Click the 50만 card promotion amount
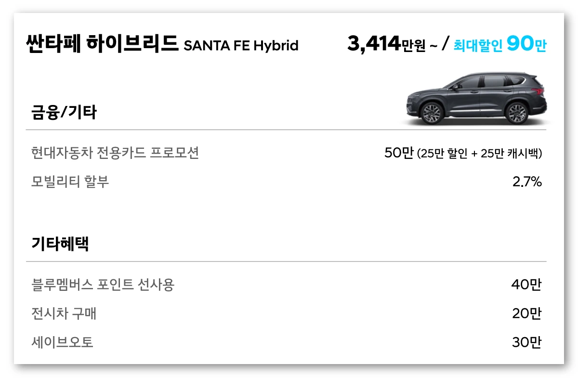The width and height of the screenshot is (578, 392). [x=399, y=153]
